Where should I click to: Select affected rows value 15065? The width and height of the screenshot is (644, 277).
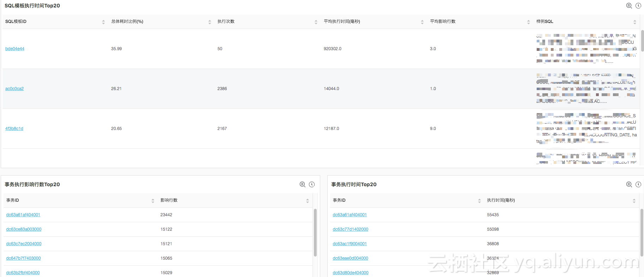click(x=166, y=258)
